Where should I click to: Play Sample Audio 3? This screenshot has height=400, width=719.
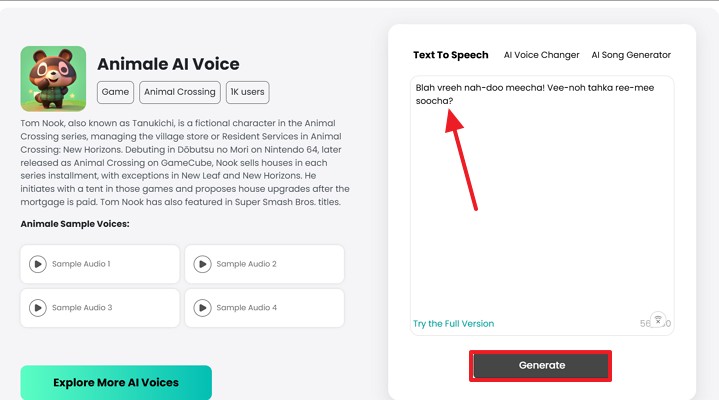pos(38,308)
